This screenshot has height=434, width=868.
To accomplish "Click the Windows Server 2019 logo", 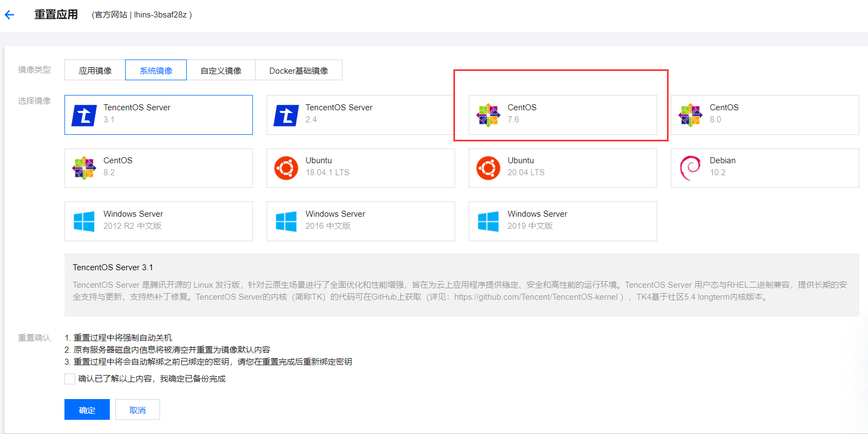I will tap(488, 222).
